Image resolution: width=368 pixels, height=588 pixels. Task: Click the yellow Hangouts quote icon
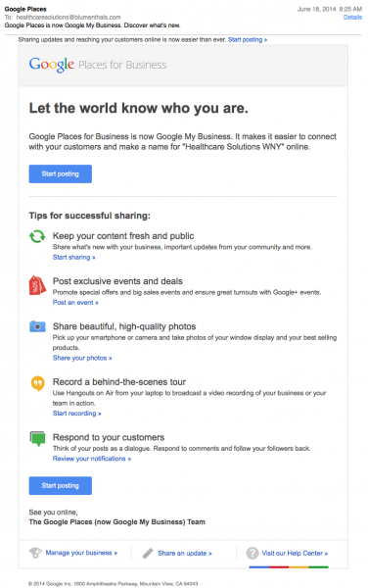[x=37, y=383]
